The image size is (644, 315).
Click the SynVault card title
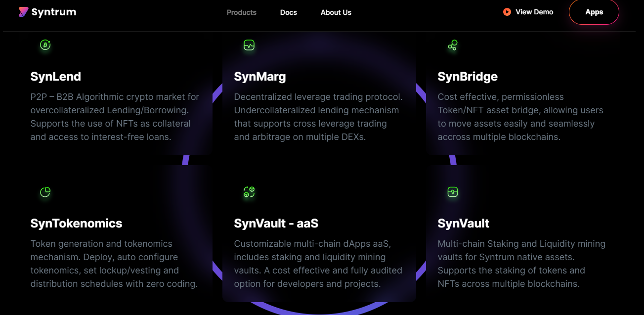click(x=463, y=224)
